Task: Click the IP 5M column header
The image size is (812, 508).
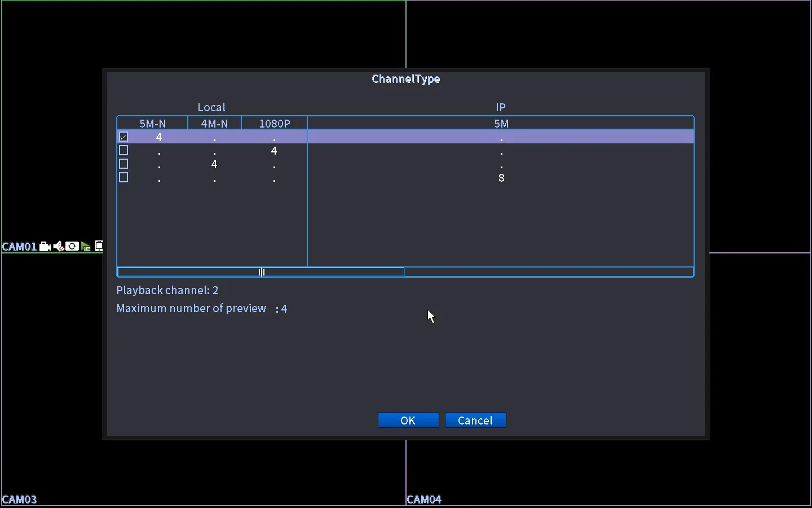Action: point(501,124)
